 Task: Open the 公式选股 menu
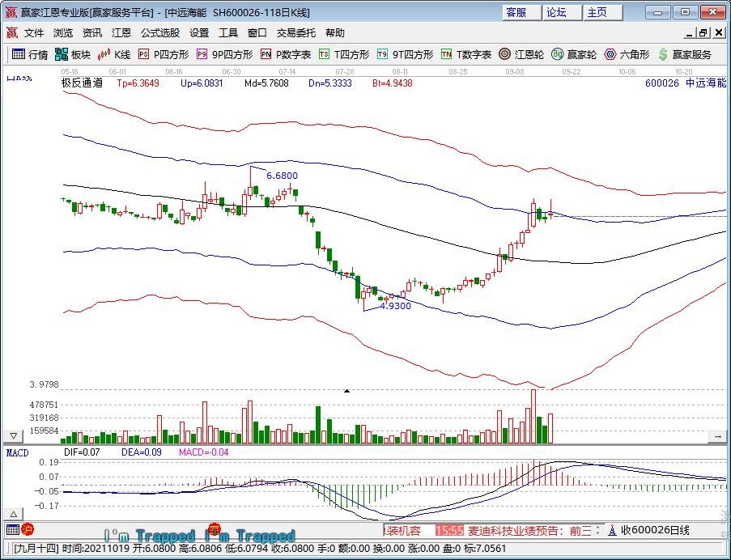pos(160,32)
